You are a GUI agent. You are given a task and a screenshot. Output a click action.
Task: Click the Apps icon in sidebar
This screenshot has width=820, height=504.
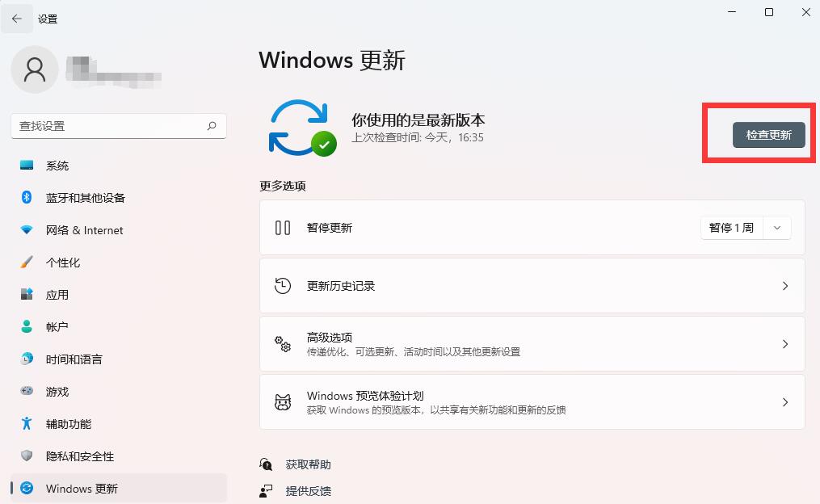coord(27,294)
